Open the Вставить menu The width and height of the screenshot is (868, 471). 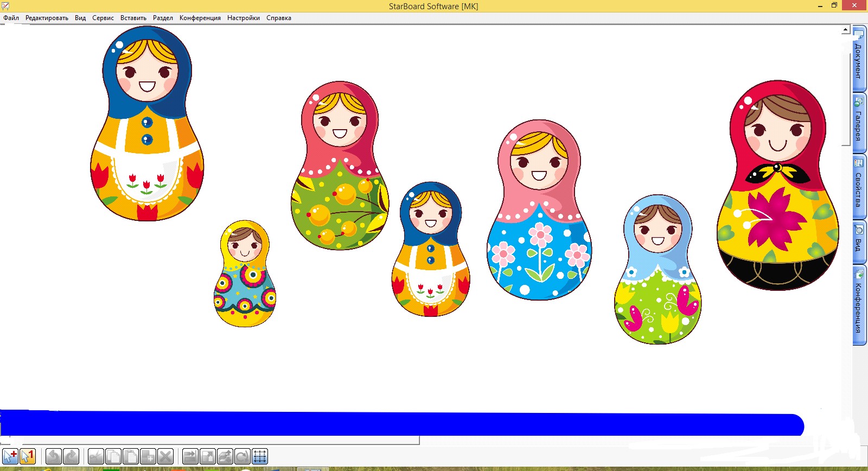tap(133, 18)
